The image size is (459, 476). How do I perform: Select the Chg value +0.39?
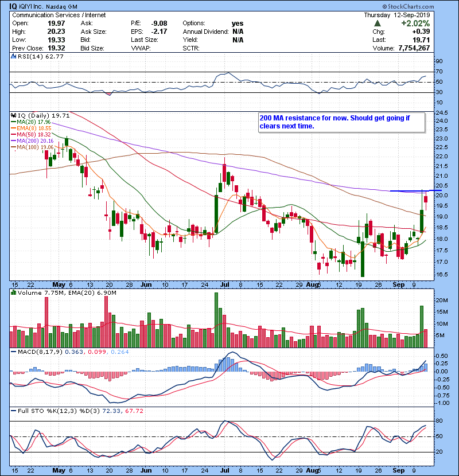click(x=421, y=32)
